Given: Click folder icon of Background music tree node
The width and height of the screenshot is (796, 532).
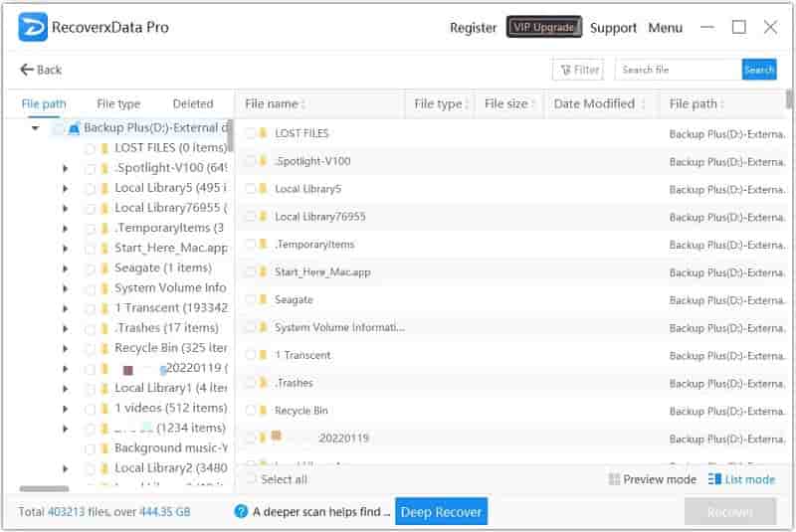Looking at the screenshot, I should click(x=104, y=448).
